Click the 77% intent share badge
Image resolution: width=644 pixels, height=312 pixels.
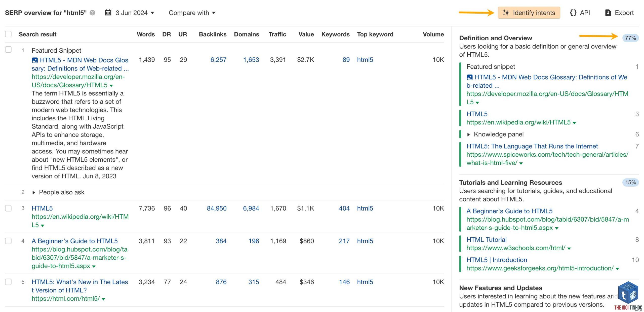coord(630,38)
